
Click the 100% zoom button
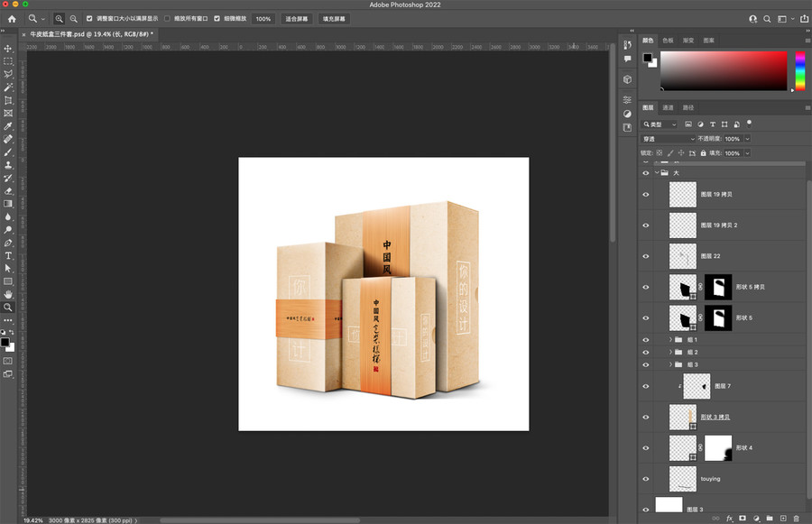[263, 19]
